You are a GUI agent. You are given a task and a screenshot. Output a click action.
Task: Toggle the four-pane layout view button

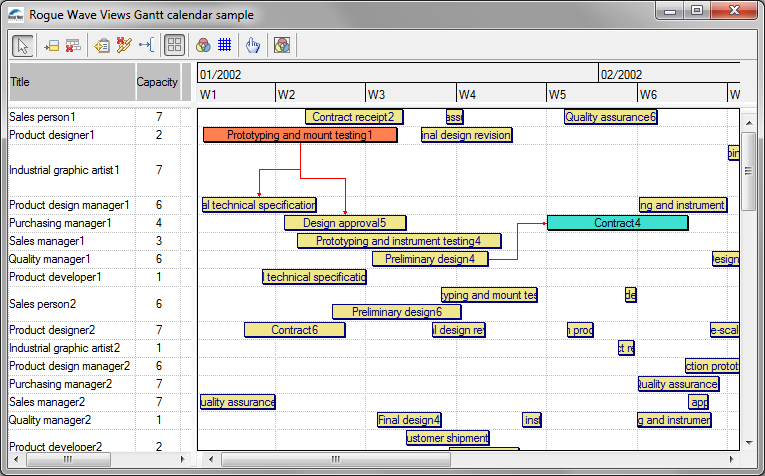point(174,45)
